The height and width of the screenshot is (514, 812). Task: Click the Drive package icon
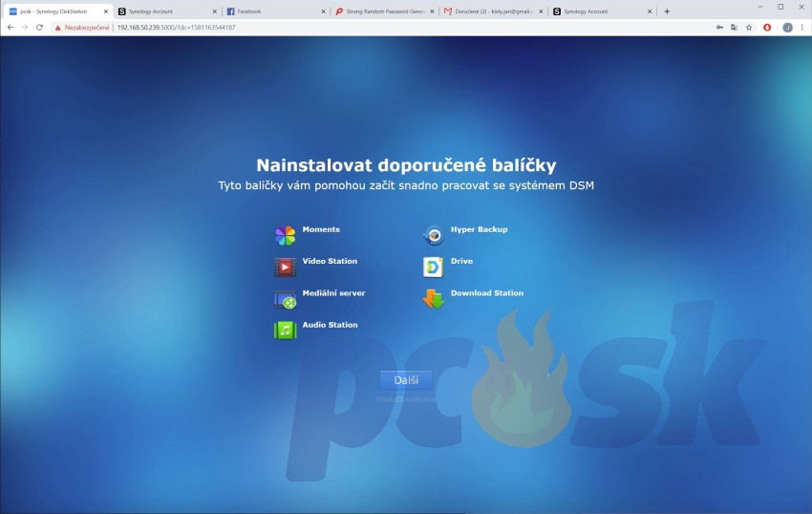pos(433,268)
